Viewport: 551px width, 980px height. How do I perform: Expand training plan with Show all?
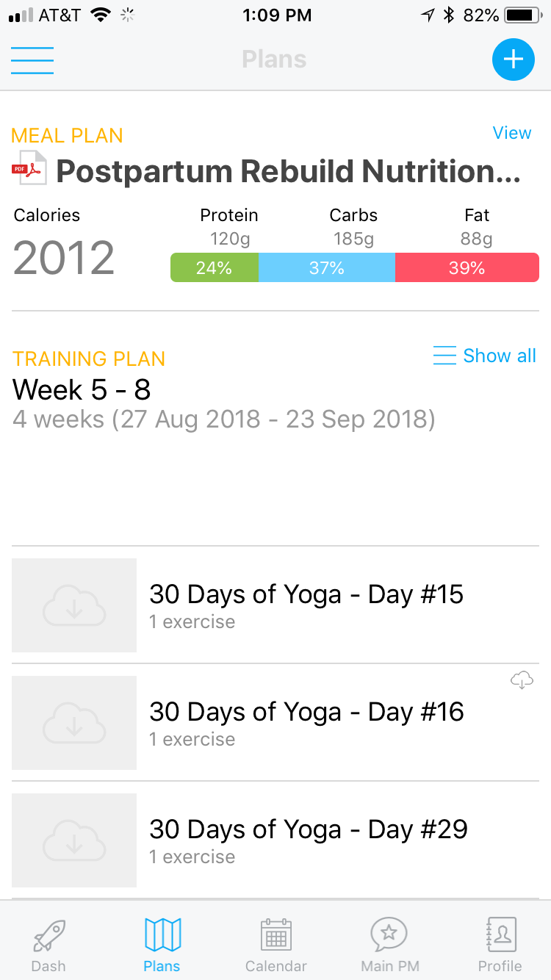tap(485, 356)
